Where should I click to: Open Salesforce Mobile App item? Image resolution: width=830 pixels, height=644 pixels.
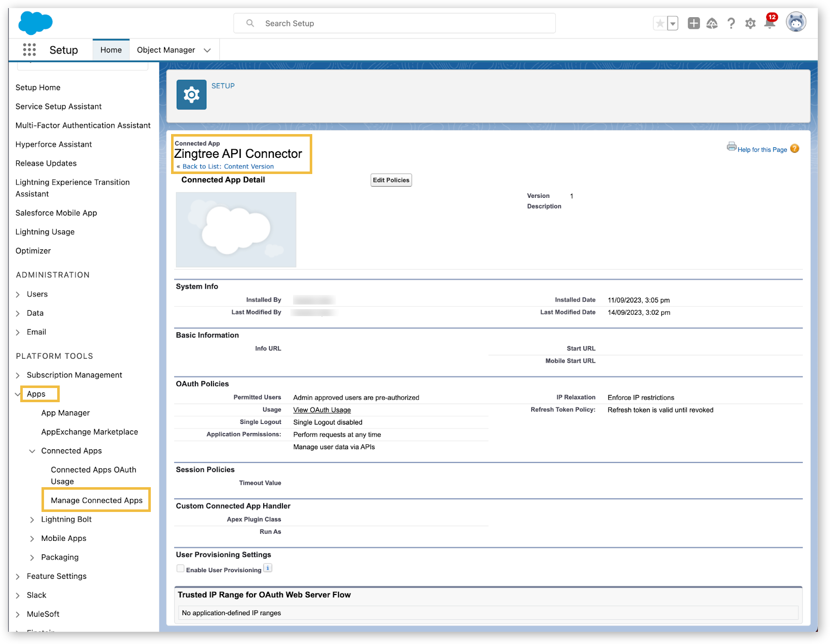click(56, 213)
